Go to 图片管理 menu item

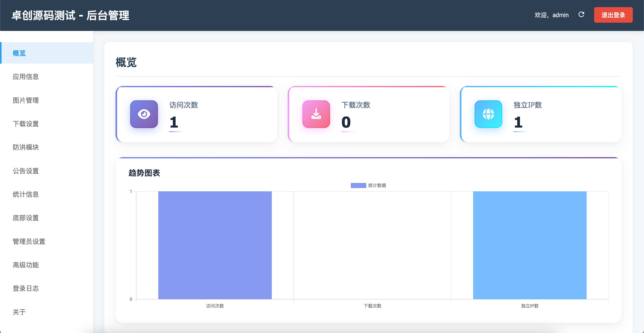26,100
